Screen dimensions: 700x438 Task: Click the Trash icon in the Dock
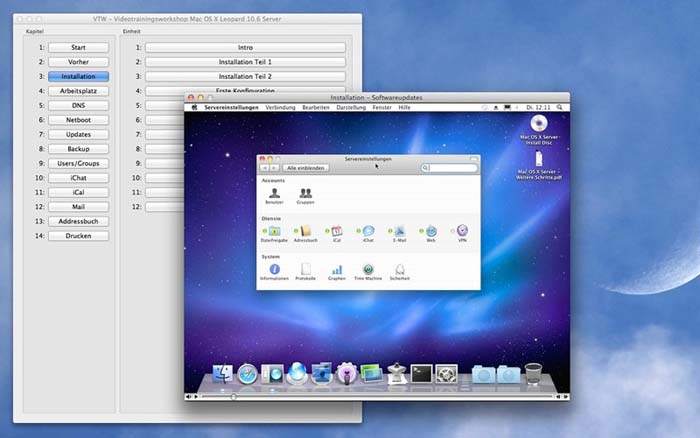coord(533,374)
